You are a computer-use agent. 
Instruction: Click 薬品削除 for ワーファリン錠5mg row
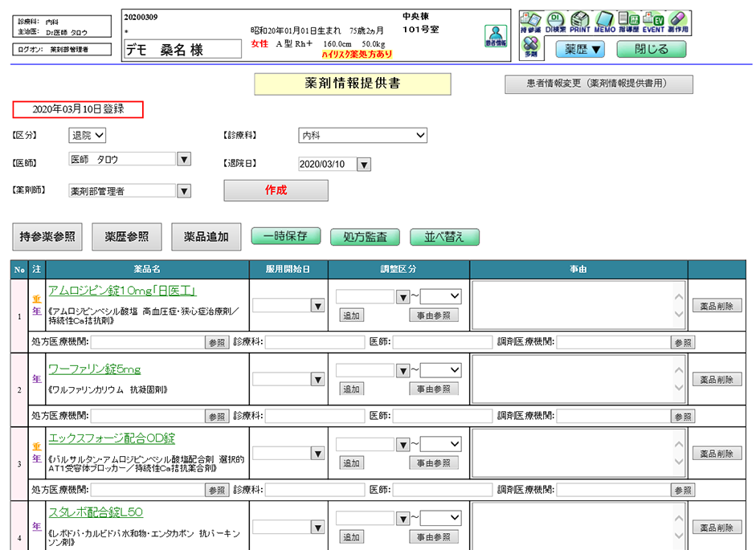click(717, 380)
